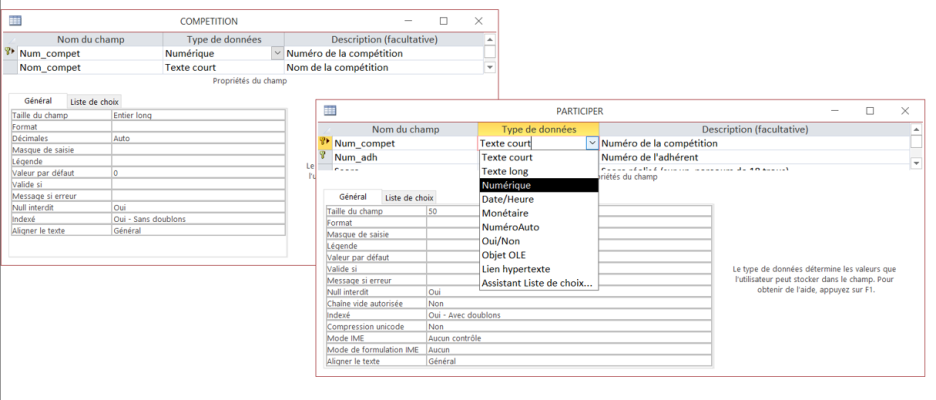Edit Chaîne vide autorisée value Non
The width and height of the screenshot is (936, 400).
pos(569,303)
